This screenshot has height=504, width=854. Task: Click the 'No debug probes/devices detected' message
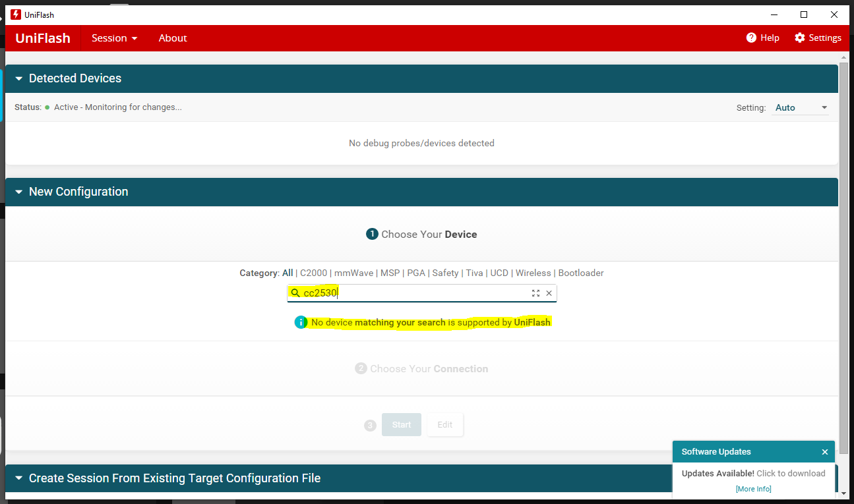pyautogui.click(x=421, y=143)
